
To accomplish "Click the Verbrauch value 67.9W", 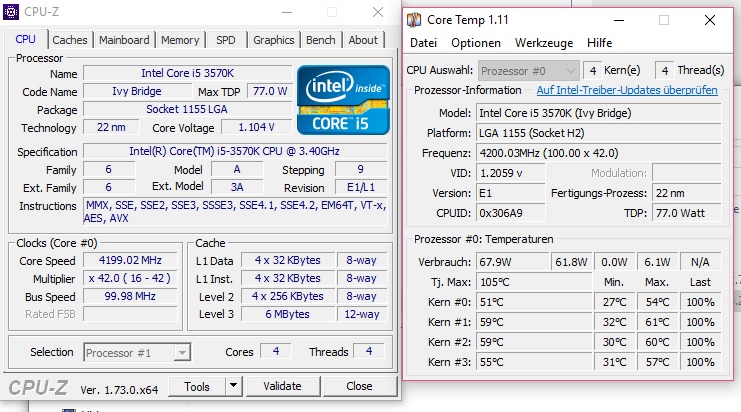I will (511, 262).
